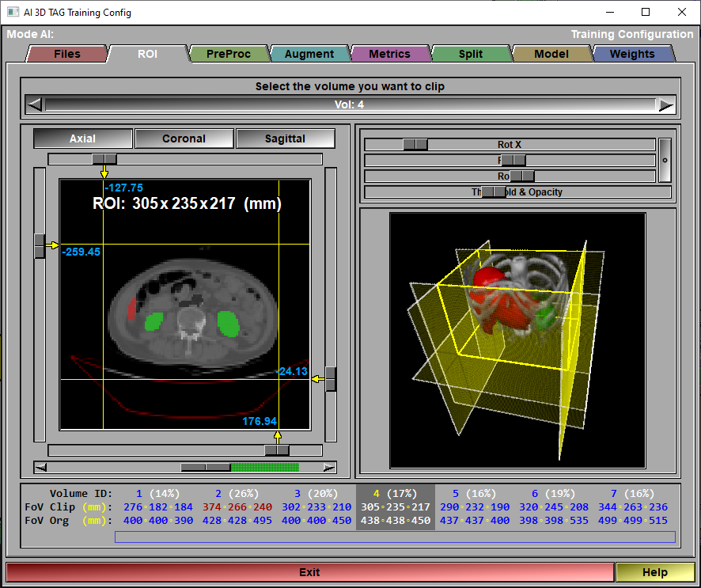
Task: Switch to the Weights tab
Action: (632, 54)
